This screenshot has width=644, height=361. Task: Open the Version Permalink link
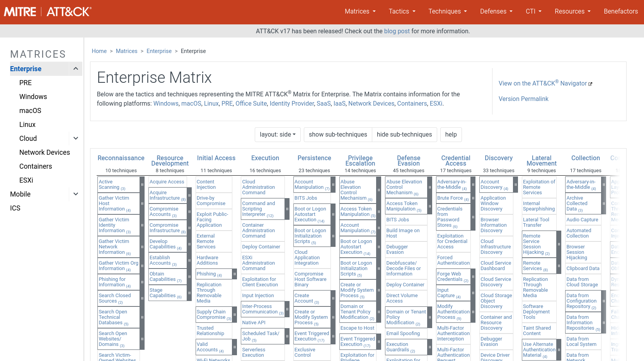[x=523, y=99]
